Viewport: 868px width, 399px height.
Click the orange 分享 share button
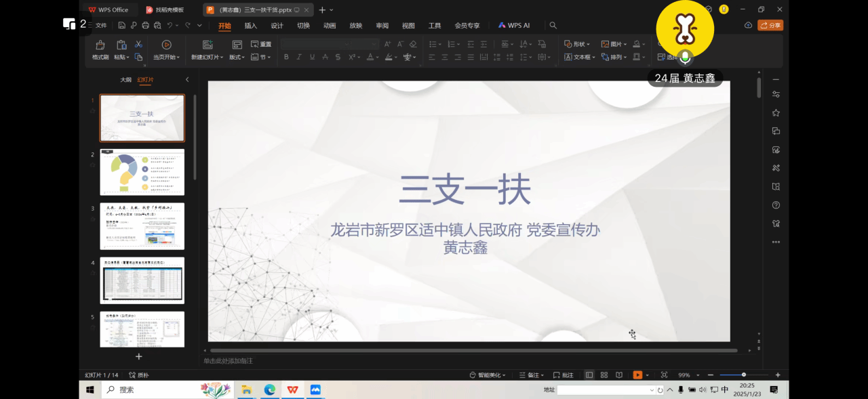click(770, 25)
